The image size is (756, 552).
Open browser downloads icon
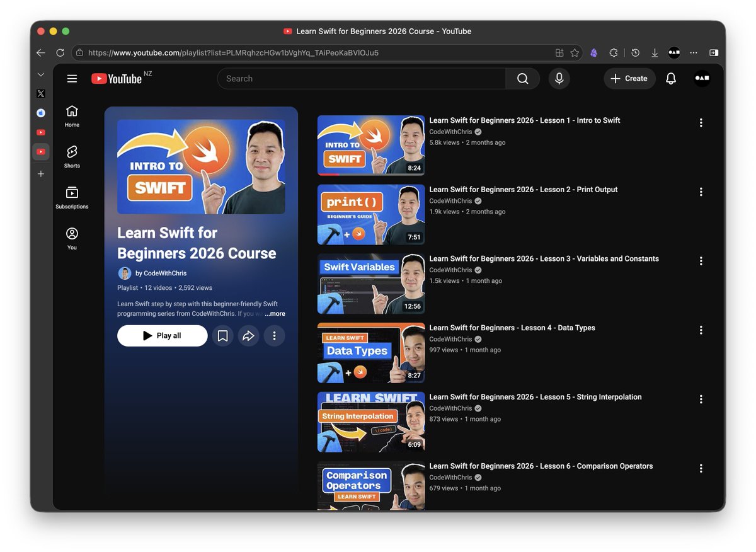(655, 53)
